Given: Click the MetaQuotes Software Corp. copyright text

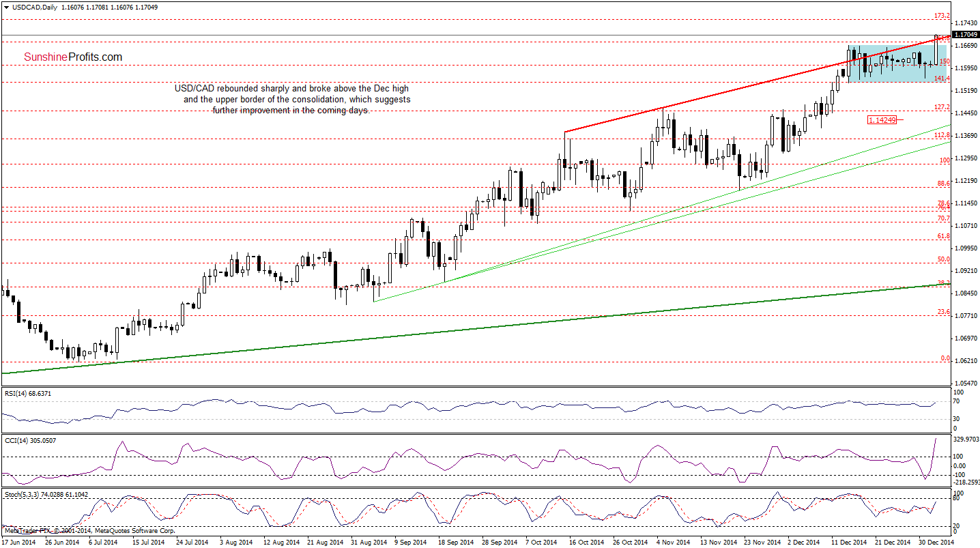Looking at the screenshot, I should tap(89, 530).
